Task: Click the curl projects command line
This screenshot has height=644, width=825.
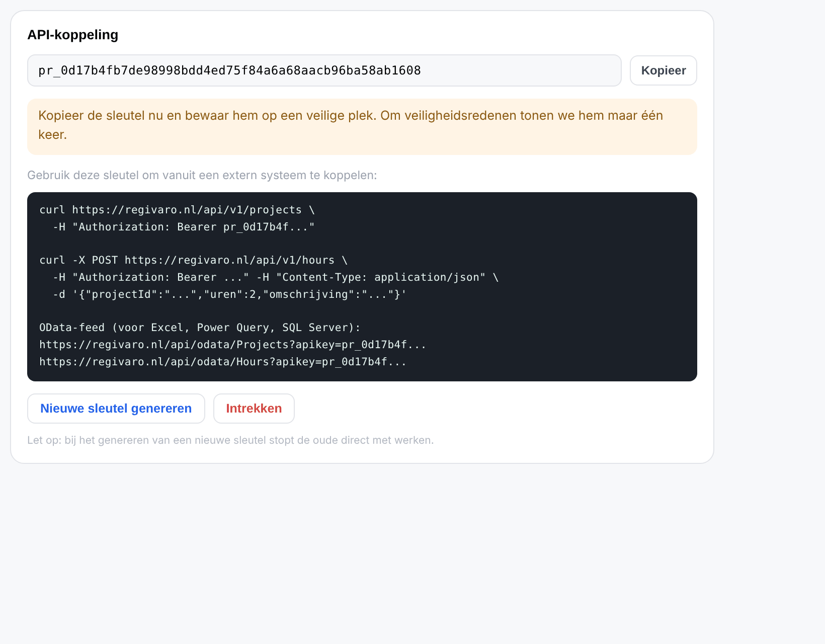Action: (x=177, y=210)
